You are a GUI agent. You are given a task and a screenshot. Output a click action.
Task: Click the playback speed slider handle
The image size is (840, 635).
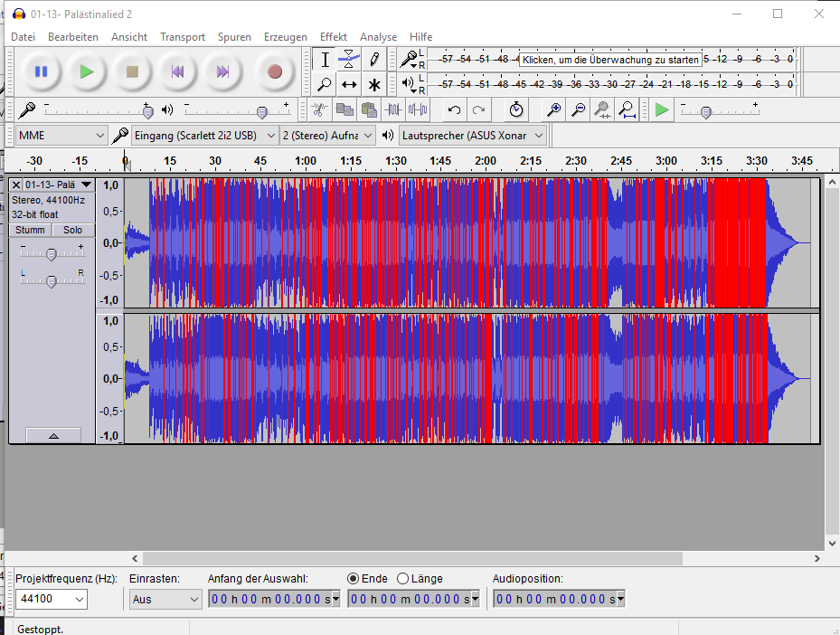(x=706, y=112)
